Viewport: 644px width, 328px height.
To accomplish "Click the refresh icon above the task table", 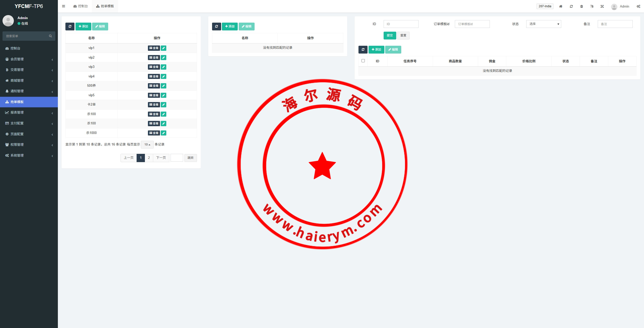I will click(x=363, y=50).
